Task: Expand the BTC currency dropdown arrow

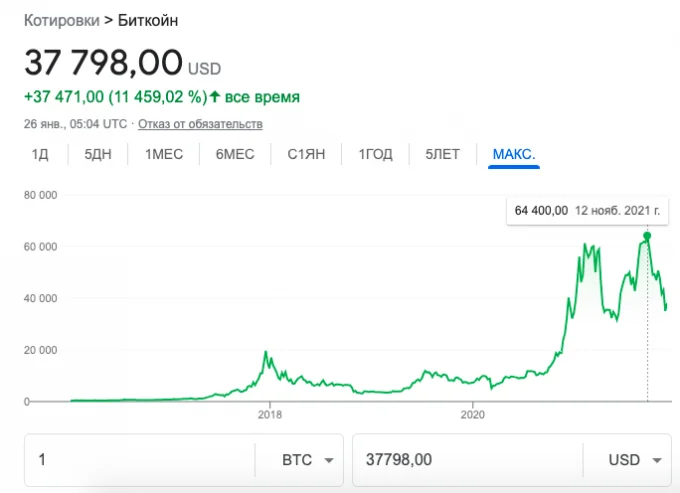Action: 329,460
